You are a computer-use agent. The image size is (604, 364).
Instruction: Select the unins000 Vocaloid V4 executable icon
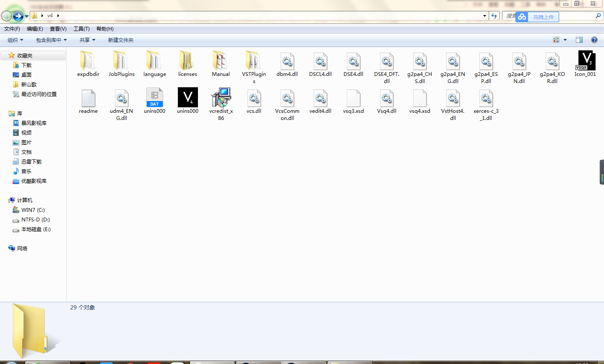tap(187, 97)
